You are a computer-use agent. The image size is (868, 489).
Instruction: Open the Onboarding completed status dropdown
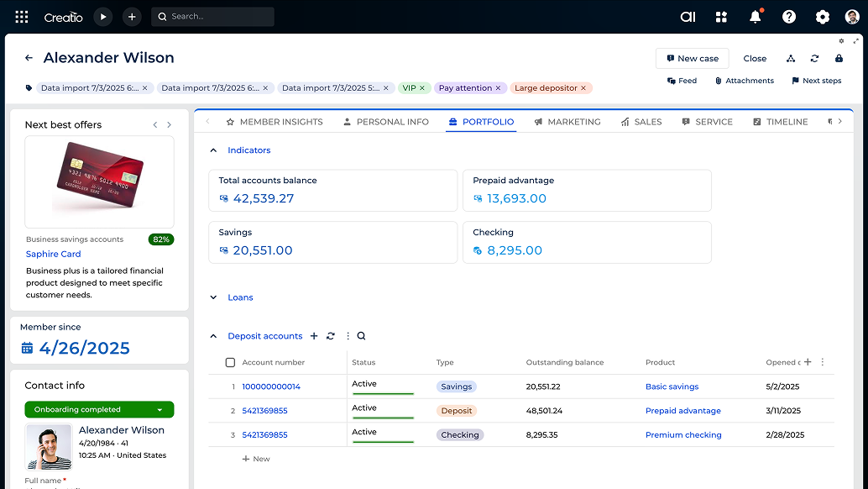click(x=159, y=410)
